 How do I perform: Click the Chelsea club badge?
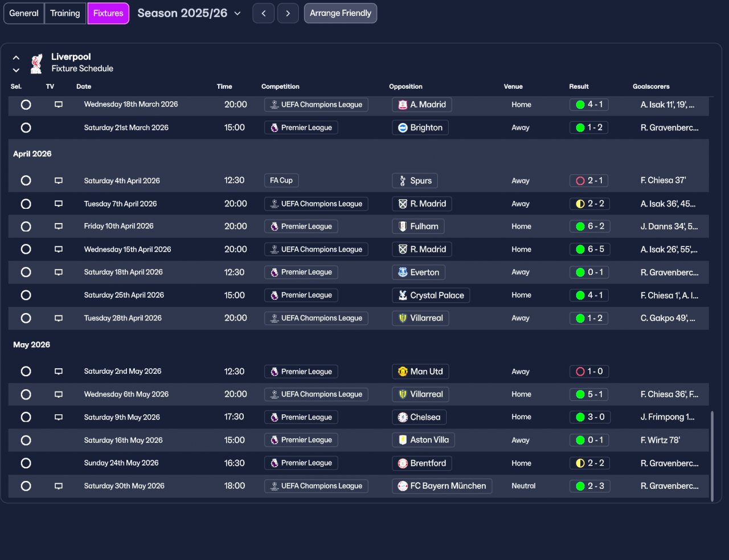pos(403,417)
